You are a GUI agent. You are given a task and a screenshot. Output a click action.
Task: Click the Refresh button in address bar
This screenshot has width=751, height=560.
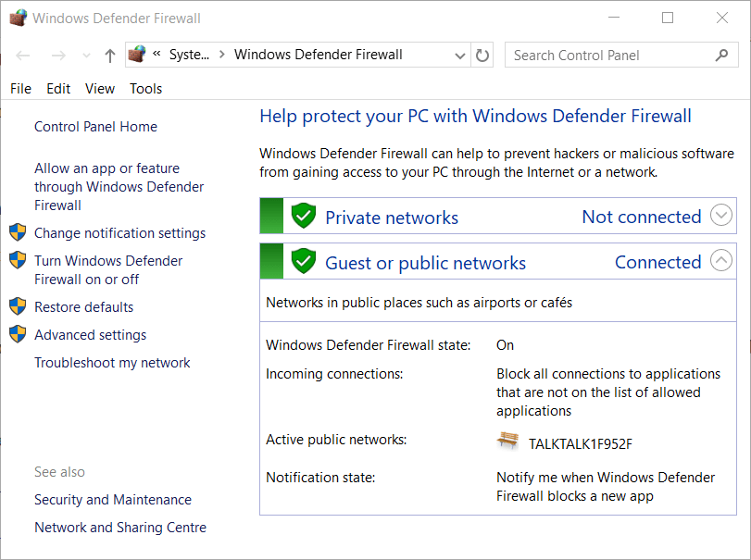pos(482,56)
